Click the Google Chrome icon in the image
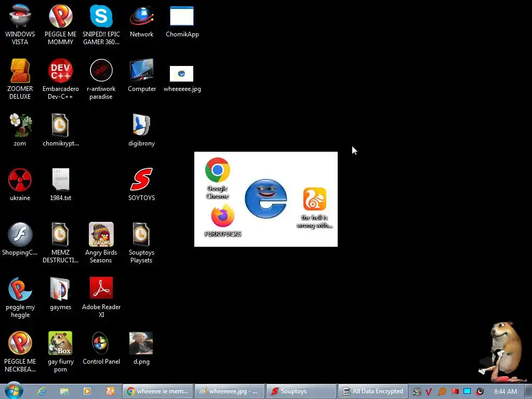532x399 pixels. (x=218, y=170)
